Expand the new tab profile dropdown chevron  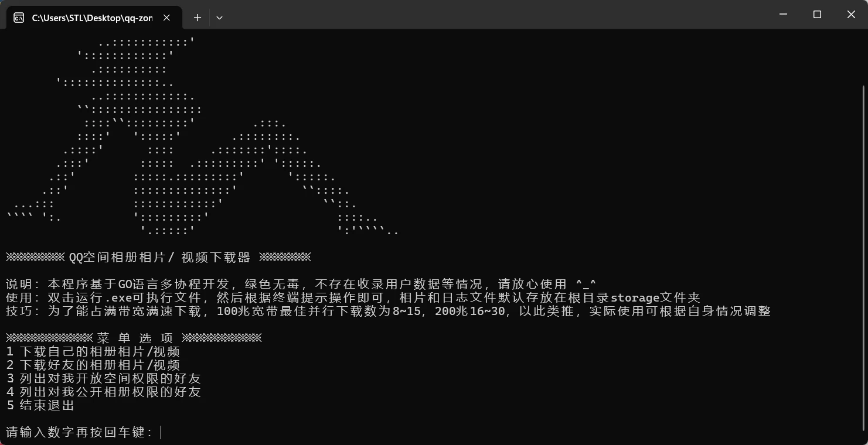(219, 18)
